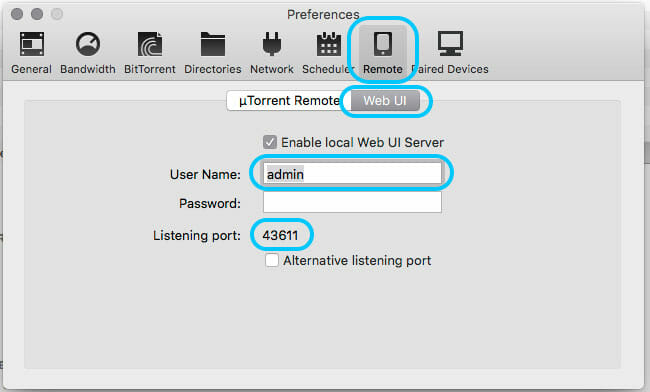Open the Paired Devices preferences pane

tap(450, 53)
